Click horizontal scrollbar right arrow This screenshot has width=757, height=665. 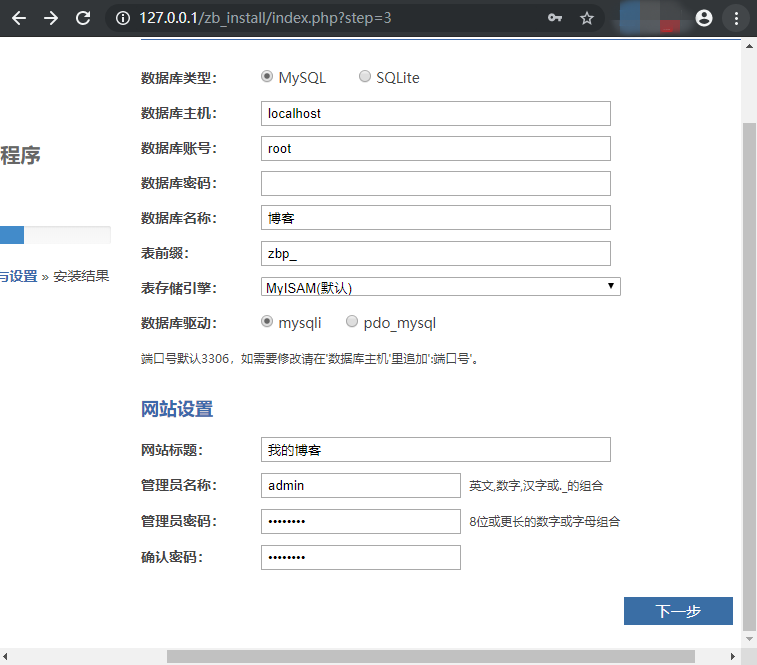[x=732, y=656]
